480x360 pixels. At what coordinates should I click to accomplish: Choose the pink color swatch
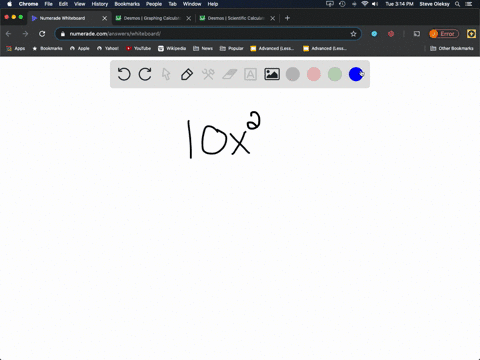tap(314, 74)
